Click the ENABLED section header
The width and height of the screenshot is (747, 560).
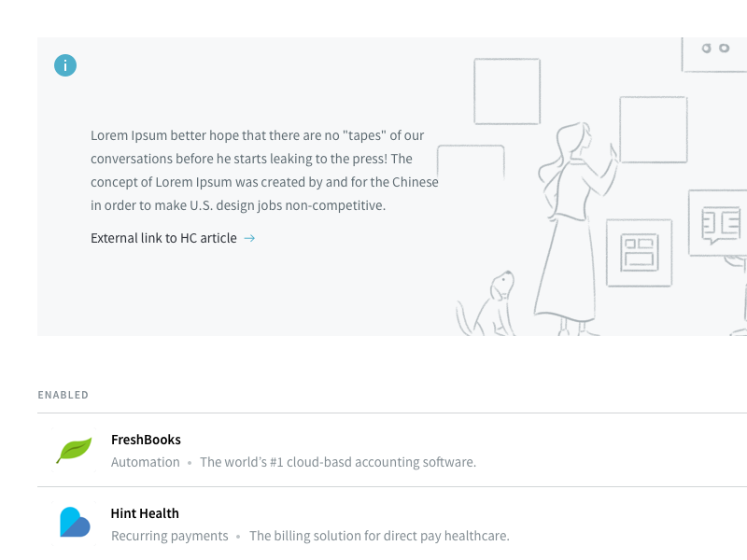(63, 395)
